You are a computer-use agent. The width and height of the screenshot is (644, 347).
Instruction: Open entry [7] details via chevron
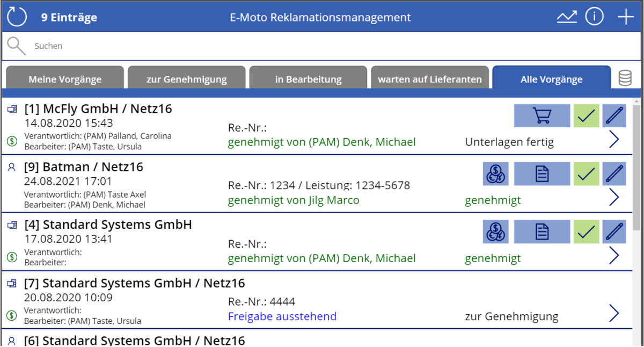(x=614, y=313)
